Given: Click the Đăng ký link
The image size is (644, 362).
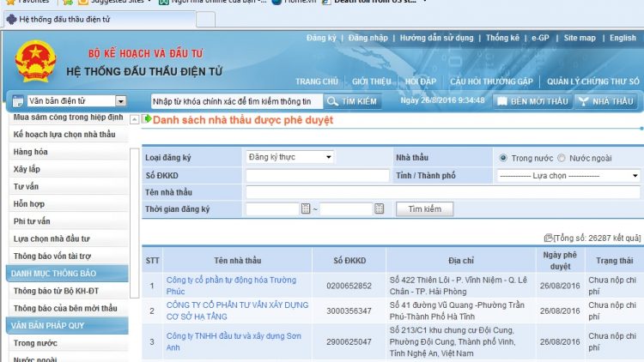Looking at the screenshot, I should point(321,38).
